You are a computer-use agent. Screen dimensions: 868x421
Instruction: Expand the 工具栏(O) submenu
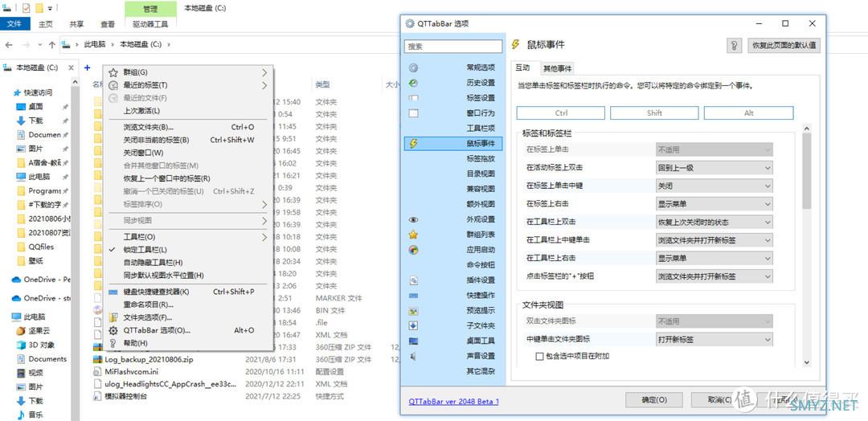(187, 237)
